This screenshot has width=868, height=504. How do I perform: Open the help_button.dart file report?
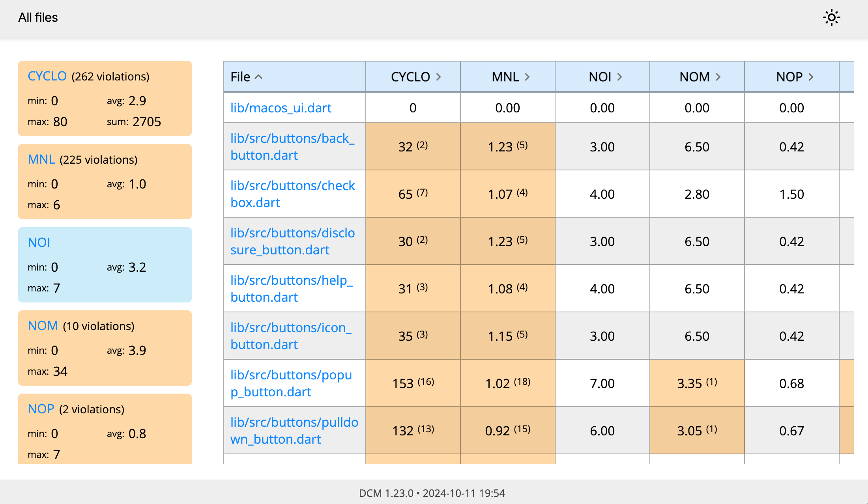(292, 289)
